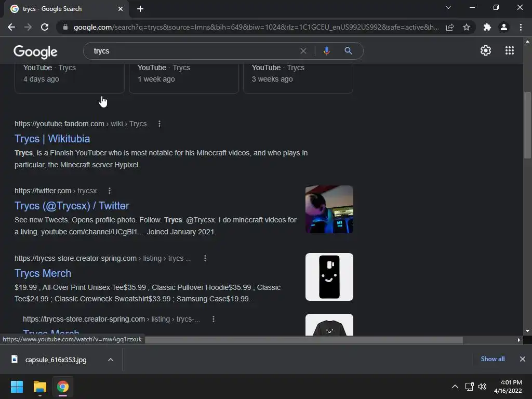Open the network status tray icon
Viewport: 532px width, 399px height.
click(470, 387)
